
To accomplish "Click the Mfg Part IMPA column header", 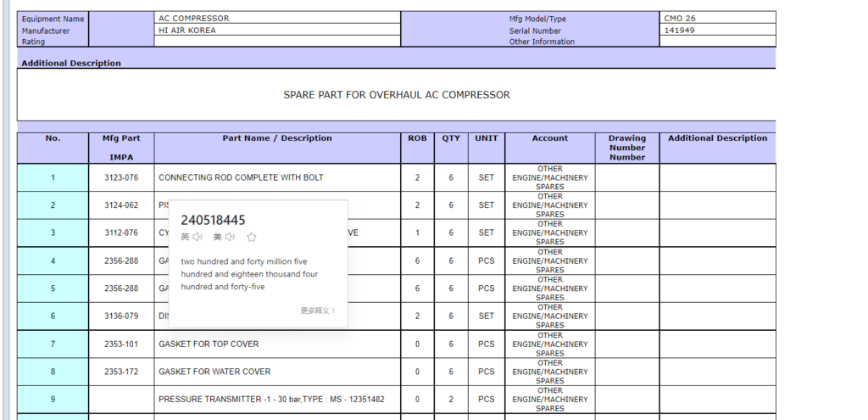I will pyautogui.click(x=121, y=147).
